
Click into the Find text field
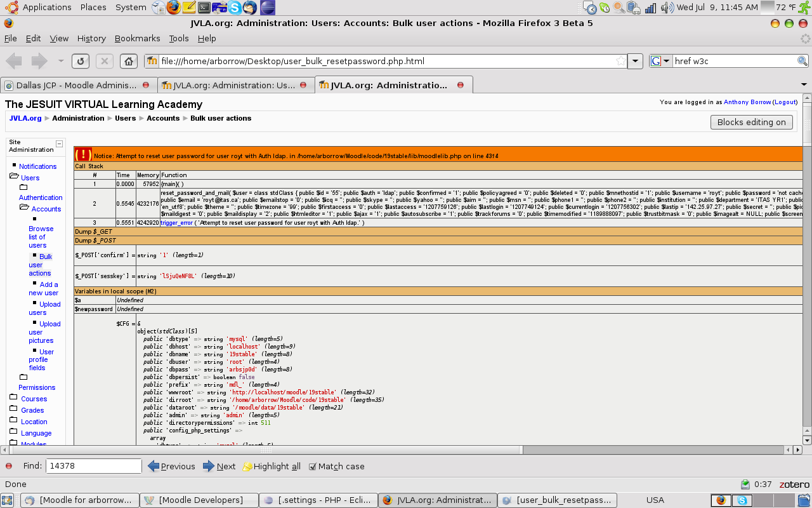[93, 466]
